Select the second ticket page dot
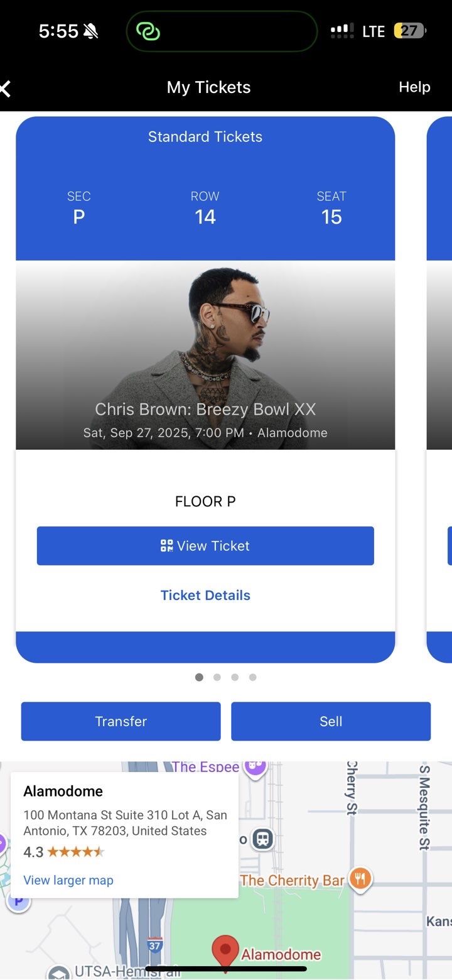The height and width of the screenshot is (980, 452). 217,677
